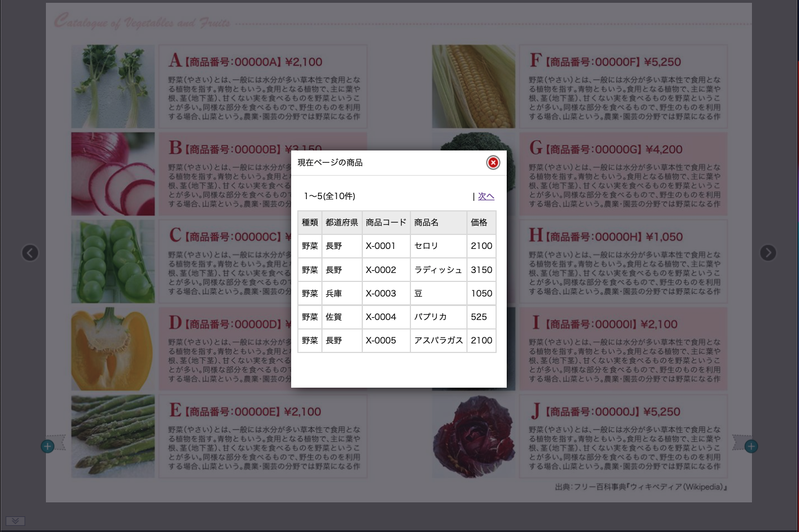Click the asparagus photo for product E
This screenshot has width=799, height=532.
(113, 436)
